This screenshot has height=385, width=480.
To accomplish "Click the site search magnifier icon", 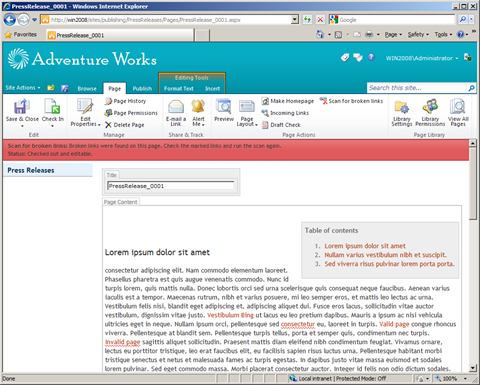I will (471, 88).
